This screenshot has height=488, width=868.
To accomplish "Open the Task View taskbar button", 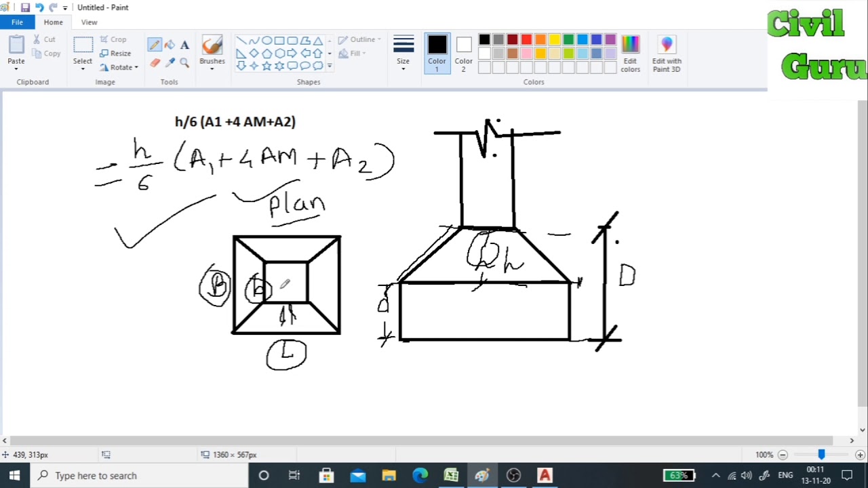I will (294, 475).
